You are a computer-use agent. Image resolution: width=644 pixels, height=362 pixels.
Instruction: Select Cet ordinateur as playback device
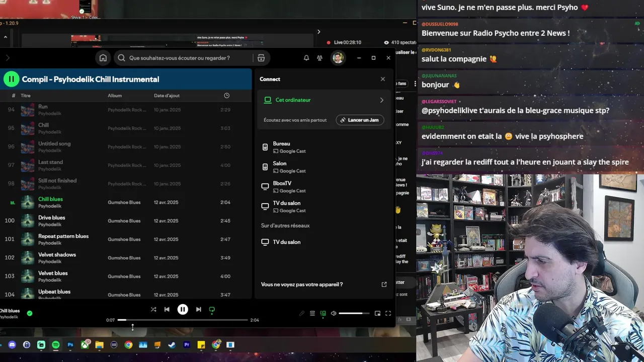tap(324, 100)
